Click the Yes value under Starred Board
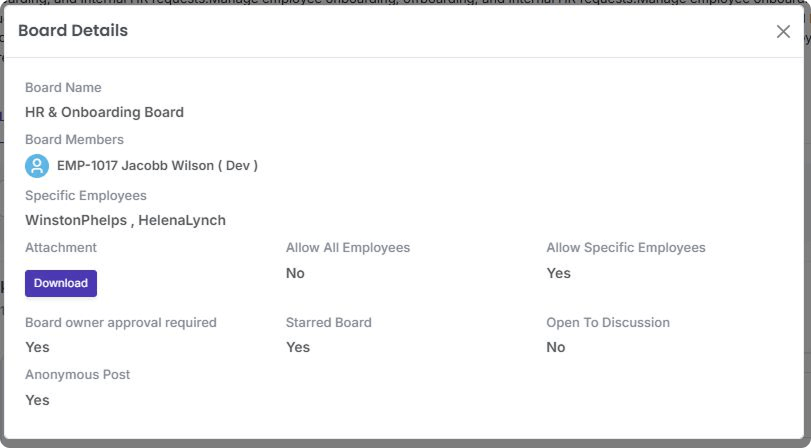This screenshot has width=811, height=448. [298, 347]
